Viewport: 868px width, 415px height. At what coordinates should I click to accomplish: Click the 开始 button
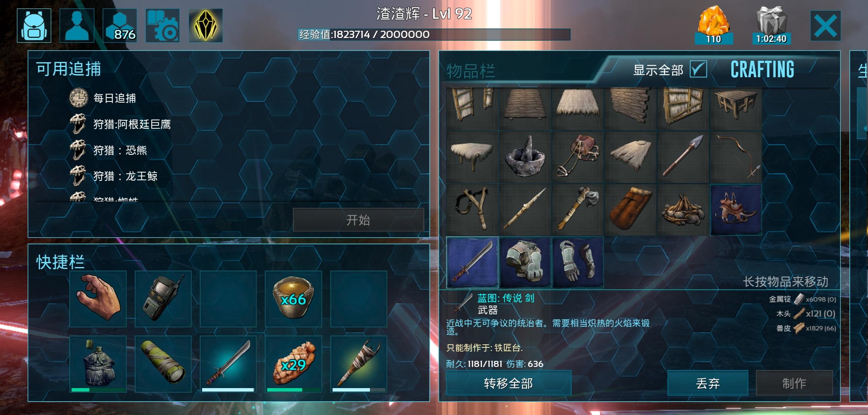point(358,220)
